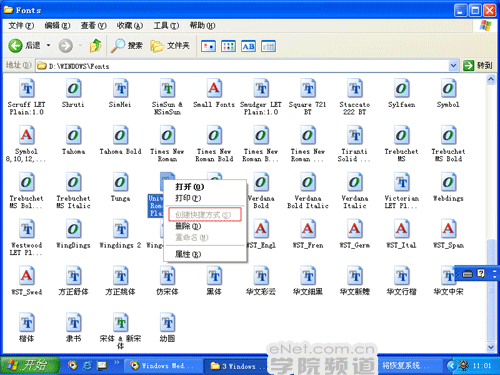This screenshot has width=500, height=375.
Task: Select the Tunga font icon
Action: click(120, 183)
